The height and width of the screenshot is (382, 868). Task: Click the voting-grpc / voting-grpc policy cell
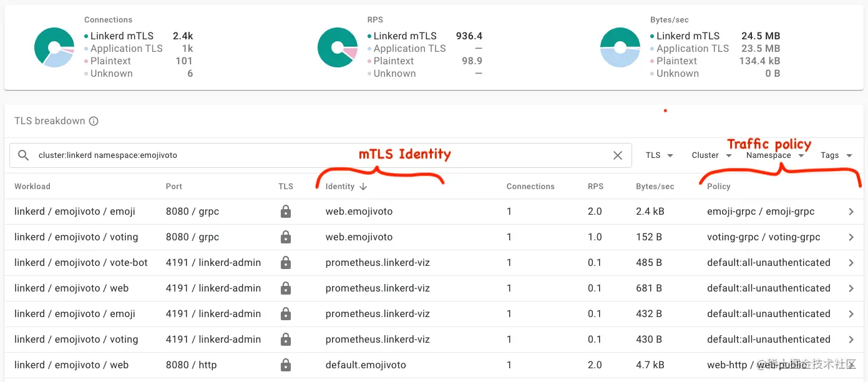(764, 237)
